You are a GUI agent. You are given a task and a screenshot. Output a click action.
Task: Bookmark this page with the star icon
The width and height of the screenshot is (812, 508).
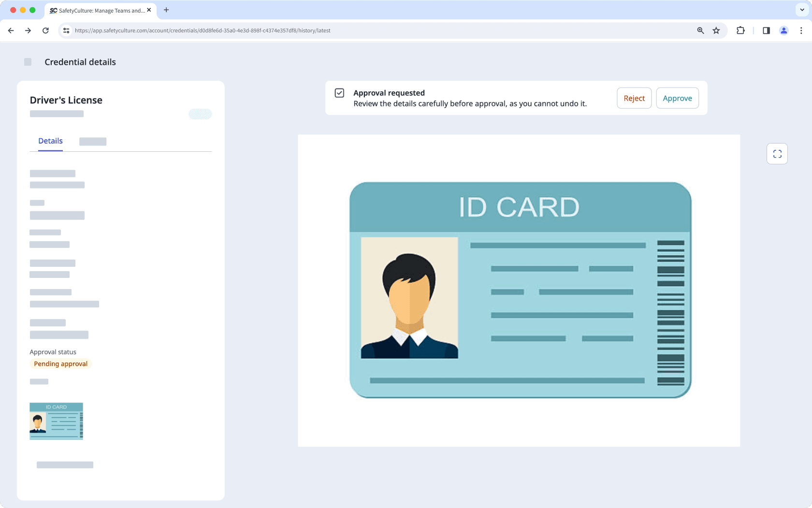click(716, 30)
